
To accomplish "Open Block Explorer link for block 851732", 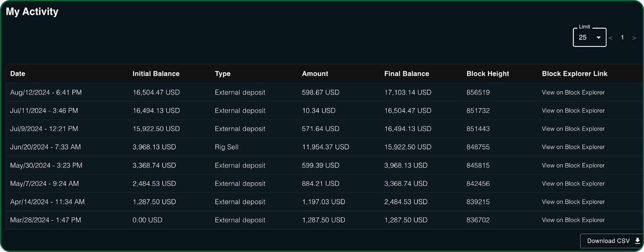I will [x=573, y=110].
